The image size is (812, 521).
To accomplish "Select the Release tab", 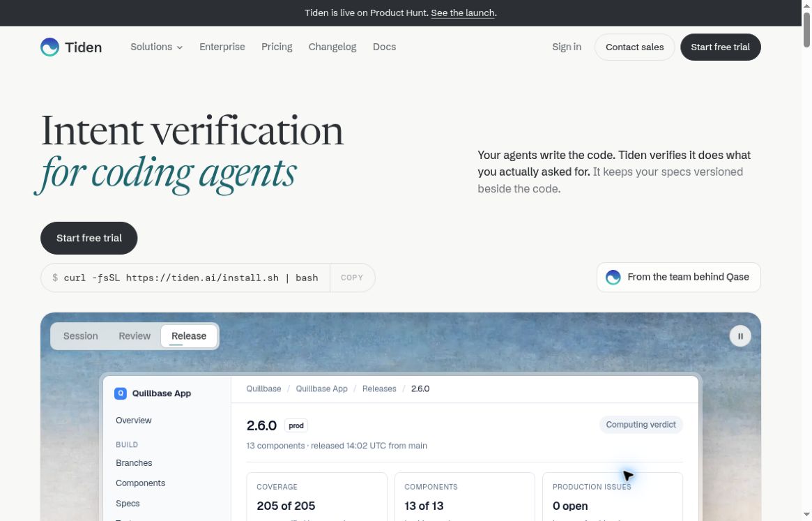I will pyautogui.click(x=188, y=336).
